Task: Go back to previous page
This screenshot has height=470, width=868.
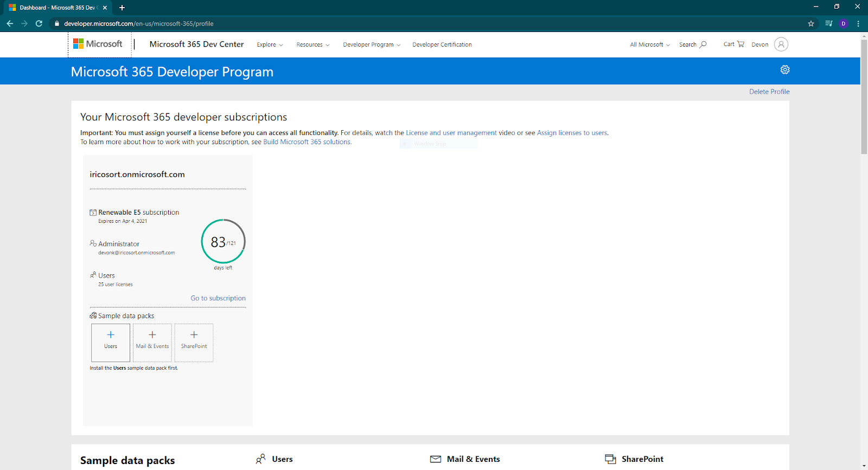Action: (x=10, y=23)
